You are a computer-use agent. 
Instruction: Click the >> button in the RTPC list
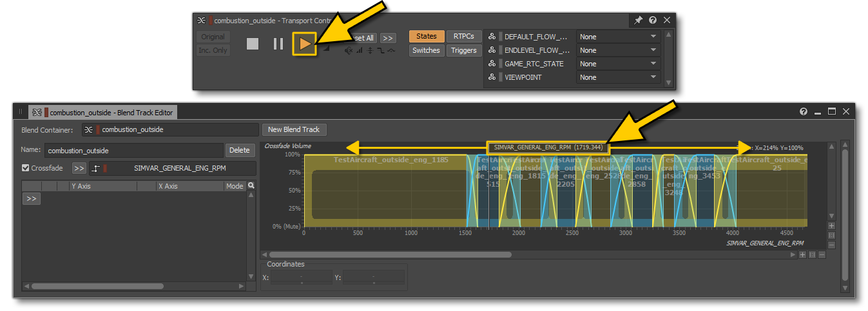pyautogui.click(x=31, y=199)
